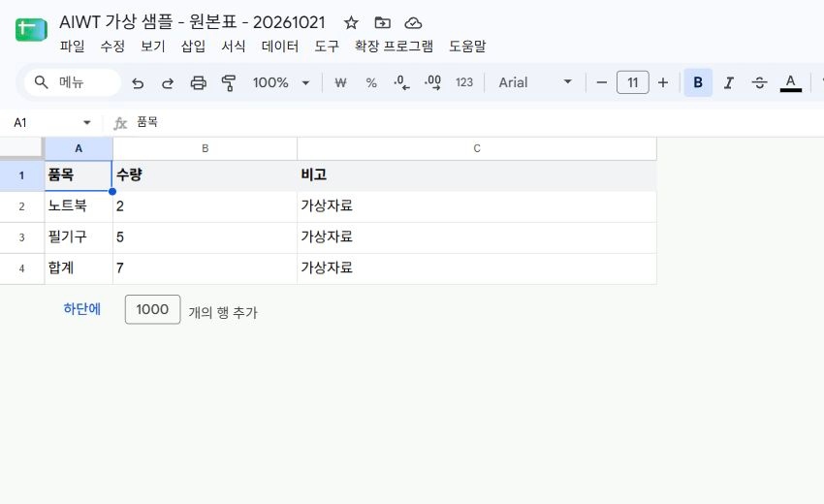Image resolution: width=824 pixels, height=504 pixels.
Task: Click the undo arrow
Action: coord(138,82)
